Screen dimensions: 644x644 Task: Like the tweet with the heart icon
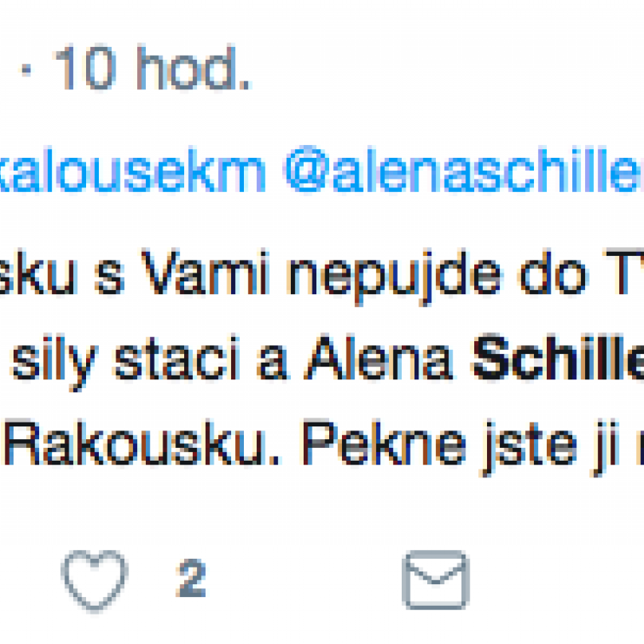coord(95,580)
